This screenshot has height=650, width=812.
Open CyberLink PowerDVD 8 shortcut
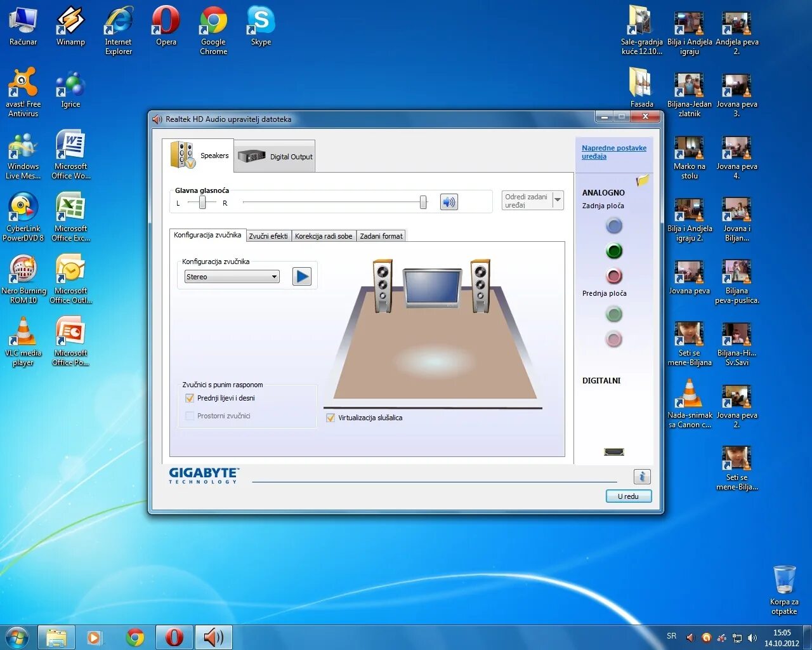coord(23,217)
